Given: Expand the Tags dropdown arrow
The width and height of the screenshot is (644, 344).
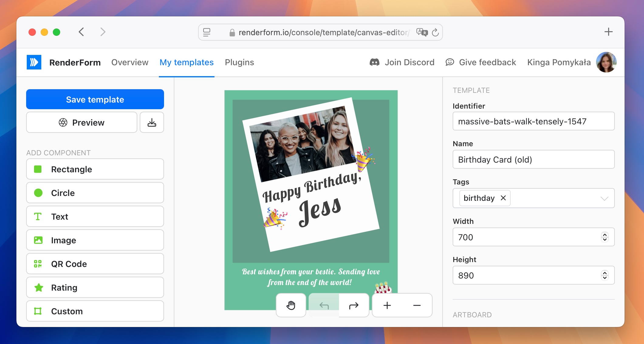Looking at the screenshot, I should pos(604,198).
